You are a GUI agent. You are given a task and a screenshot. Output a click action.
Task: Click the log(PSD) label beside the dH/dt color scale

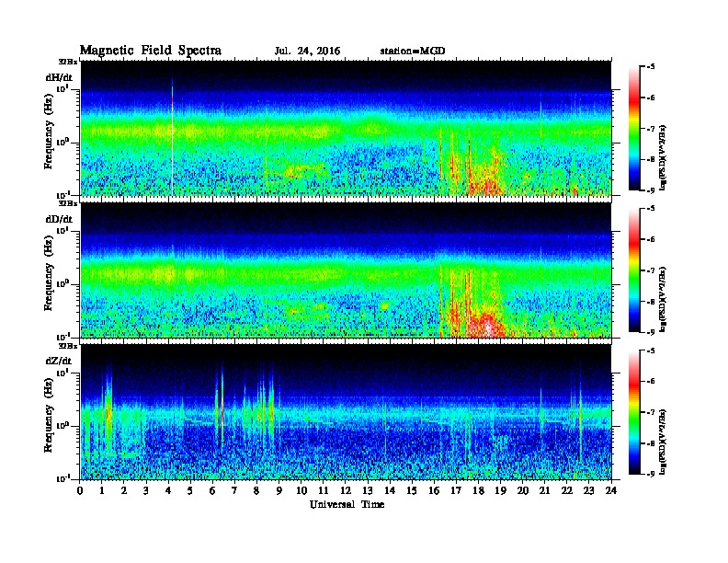pyautogui.click(x=663, y=158)
